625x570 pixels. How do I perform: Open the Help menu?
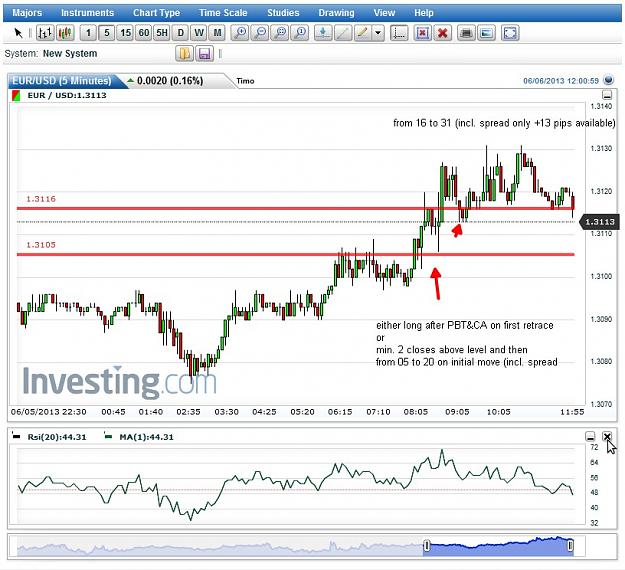click(x=423, y=13)
